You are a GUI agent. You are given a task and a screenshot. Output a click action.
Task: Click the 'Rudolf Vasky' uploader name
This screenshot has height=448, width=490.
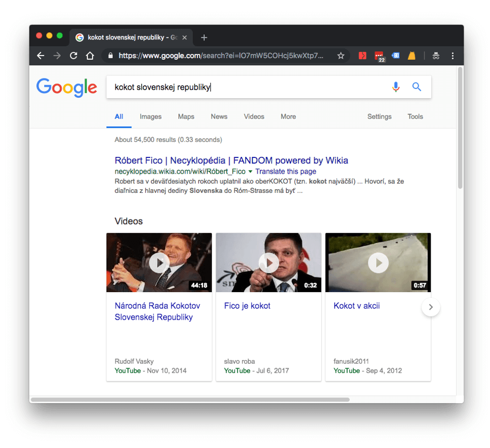click(134, 361)
